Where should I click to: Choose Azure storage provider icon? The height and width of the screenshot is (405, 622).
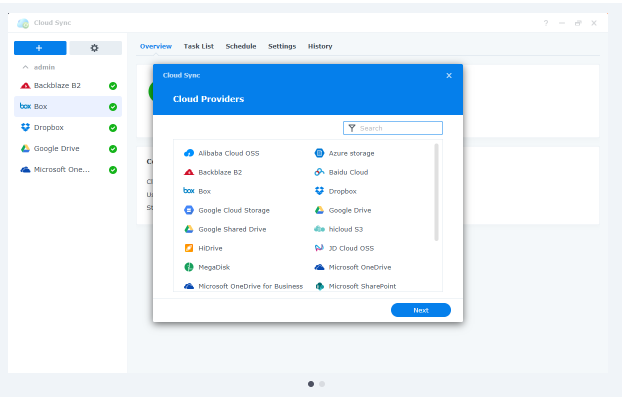(x=319, y=153)
